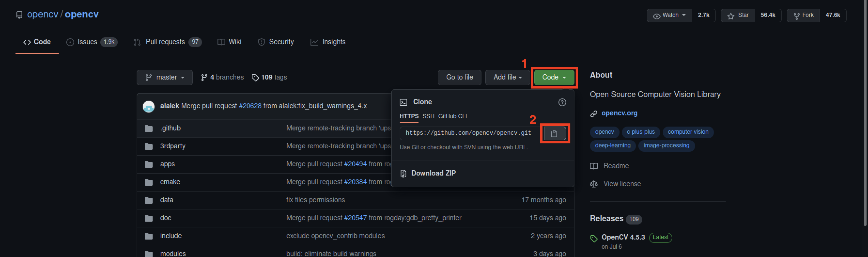Click the link icon beside opencv.org
The image size is (868, 257).
point(594,114)
